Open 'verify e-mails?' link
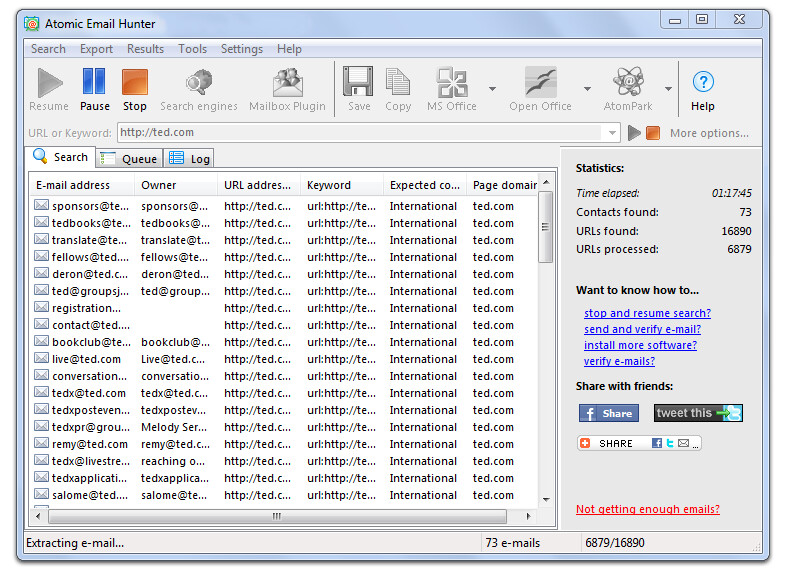The width and height of the screenshot is (789, 576). tap(619, 361)
